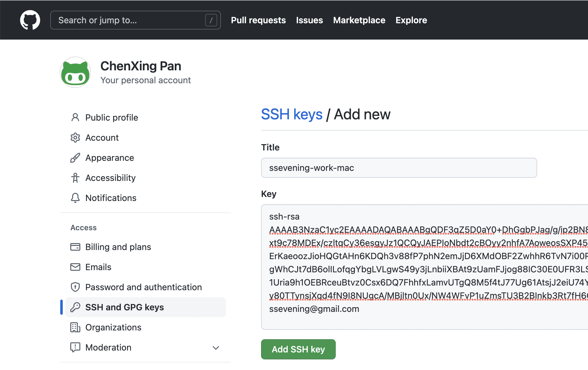The height and width of the screenshot is (370, 588).
Task: Go to Public profile settings
Action: coord(112,117)
